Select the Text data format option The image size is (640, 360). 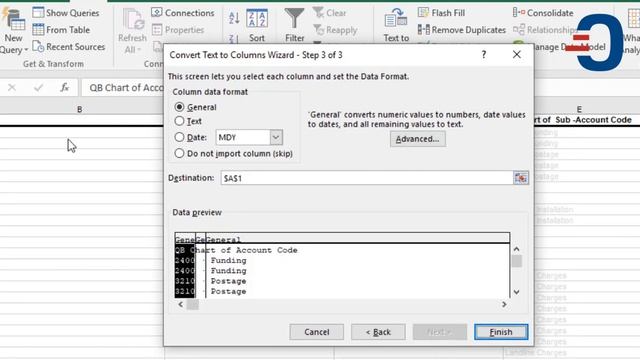pyautogui.click(x=188, y=121)
